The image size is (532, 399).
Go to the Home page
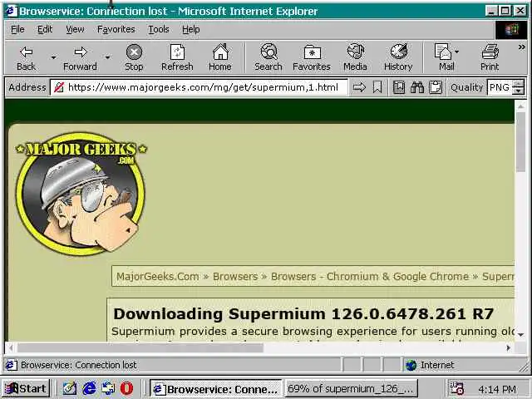coord(220,57)
